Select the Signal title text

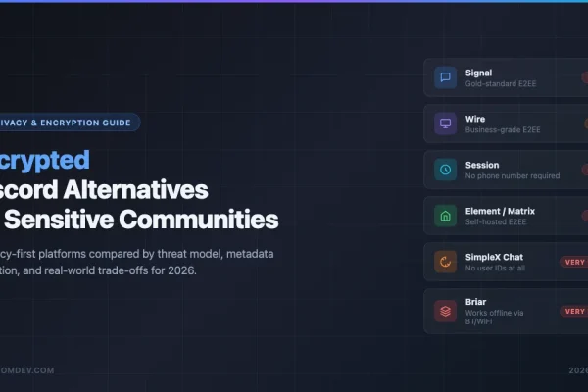(478, 73)
